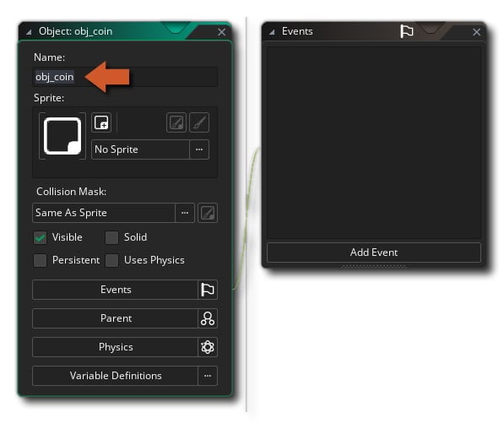Click the Events flag icon in Object panel
The height and width of the screenshot is (429, 504).
click(208, 290)
